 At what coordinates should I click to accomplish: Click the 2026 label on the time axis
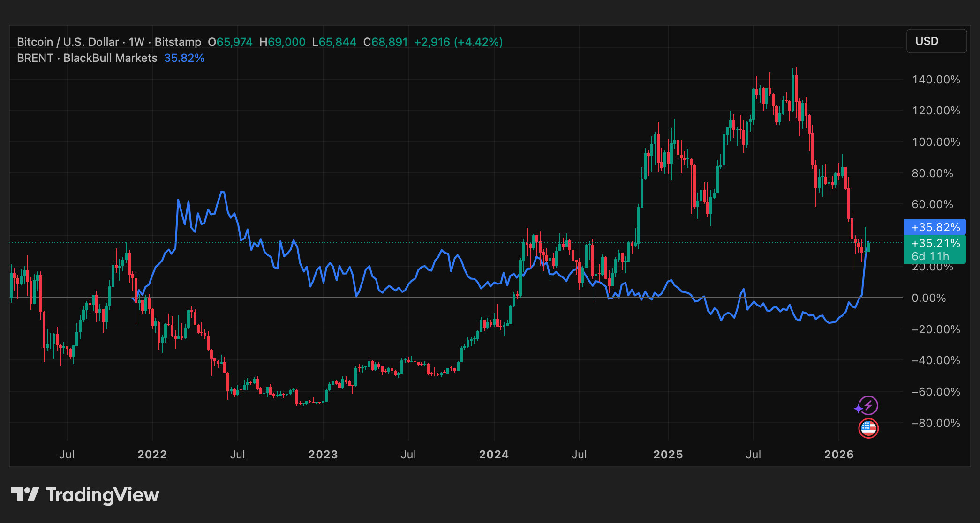839,454
